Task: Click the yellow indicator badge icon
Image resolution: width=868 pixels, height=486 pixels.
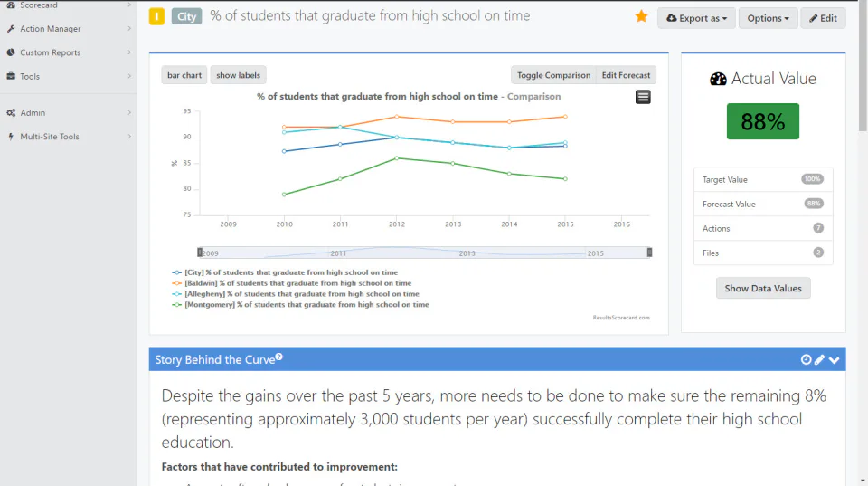Action: coord(156,16)
